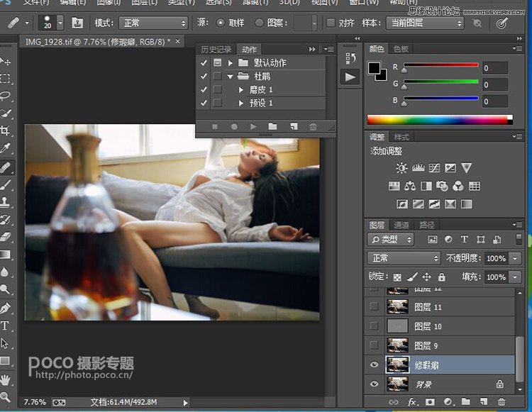Image resolution: width=532 pixels, height=412 pixels.
Task: Create a new action in Actions panel
Action: [x=292, y=126]
